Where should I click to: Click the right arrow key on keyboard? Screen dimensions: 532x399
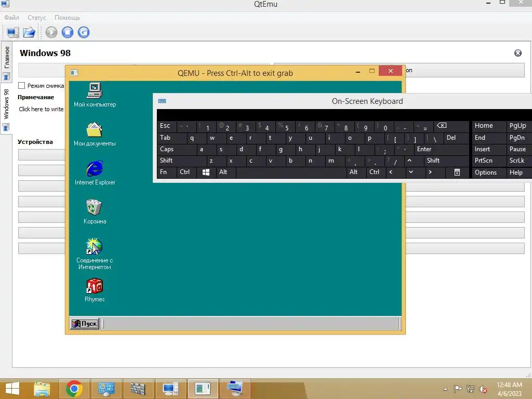point(435,172)
